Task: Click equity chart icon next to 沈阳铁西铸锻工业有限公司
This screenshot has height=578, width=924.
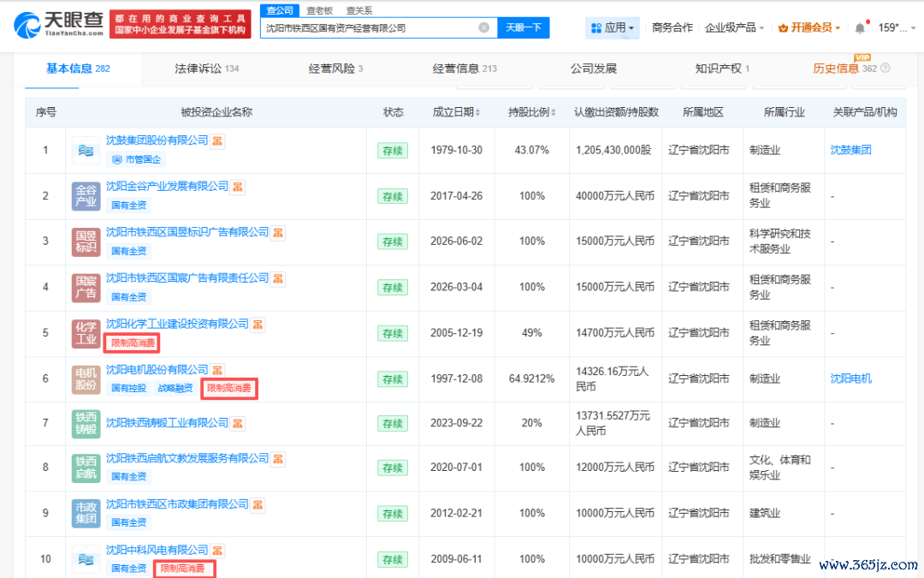Action: pyautogui.click(x=238, y=424)
